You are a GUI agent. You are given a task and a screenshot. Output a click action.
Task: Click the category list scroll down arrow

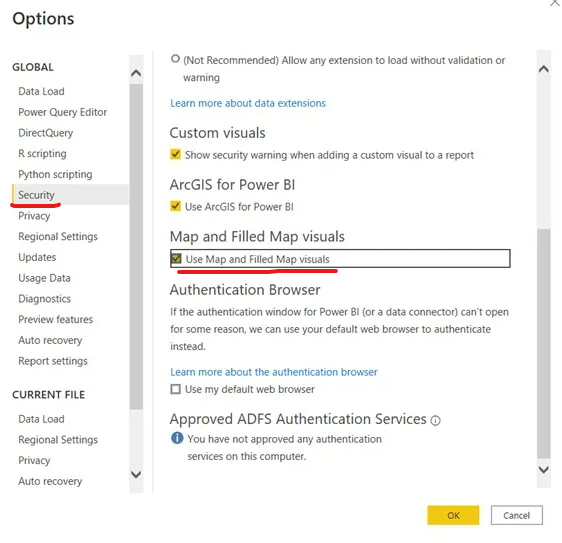tap(136, 475)
